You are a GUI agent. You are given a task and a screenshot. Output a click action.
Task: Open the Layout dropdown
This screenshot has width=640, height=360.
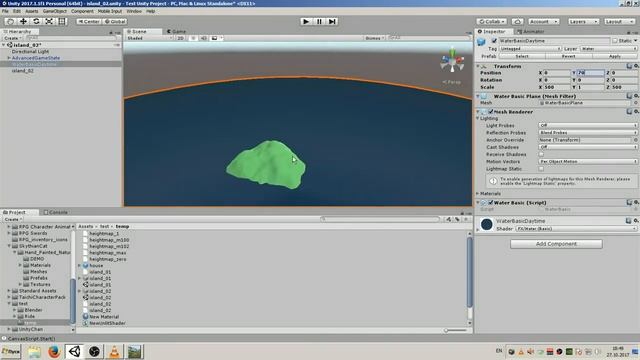click(619, 21)
